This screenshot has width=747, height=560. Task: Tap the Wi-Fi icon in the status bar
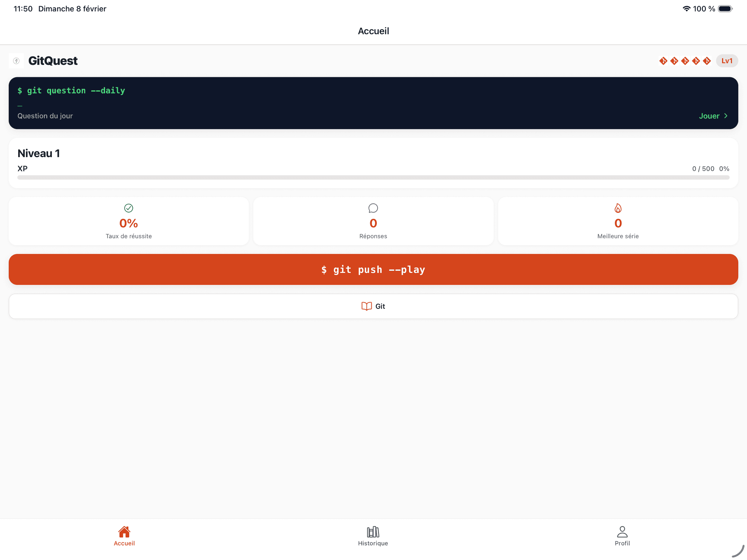tap(686, 8)
